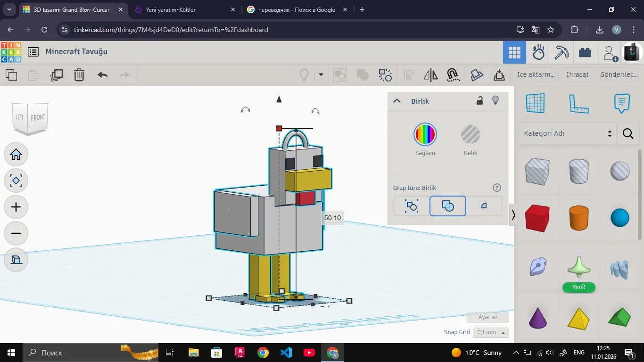Click the FRONT face of view cube
This screenshot has width=644, height=362.
[x=38, y=117]
